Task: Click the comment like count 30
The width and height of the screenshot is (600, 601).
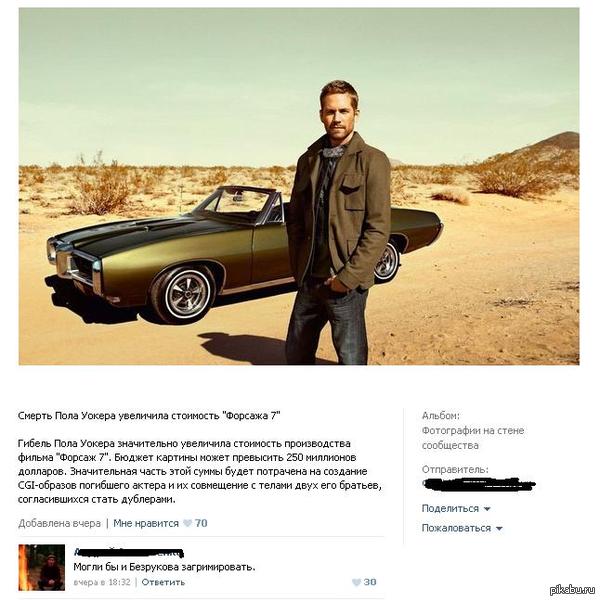Action: pyautogui.click(x=370, y=582)
